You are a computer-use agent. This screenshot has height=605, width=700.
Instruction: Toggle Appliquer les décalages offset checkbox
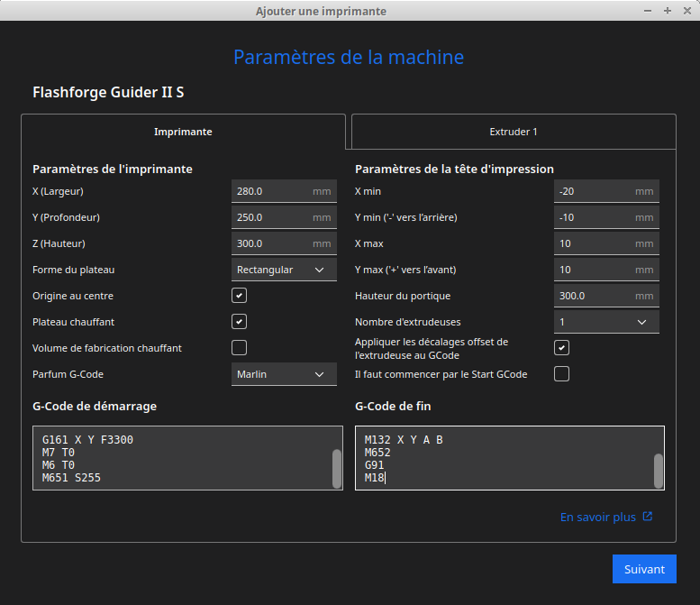point(561,348)
